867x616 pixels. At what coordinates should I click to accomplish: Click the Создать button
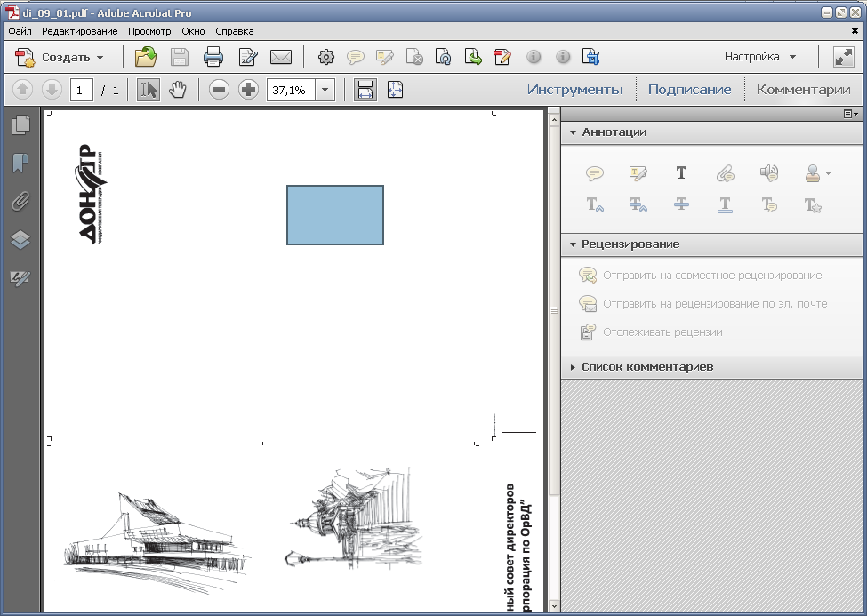(60, 58)
